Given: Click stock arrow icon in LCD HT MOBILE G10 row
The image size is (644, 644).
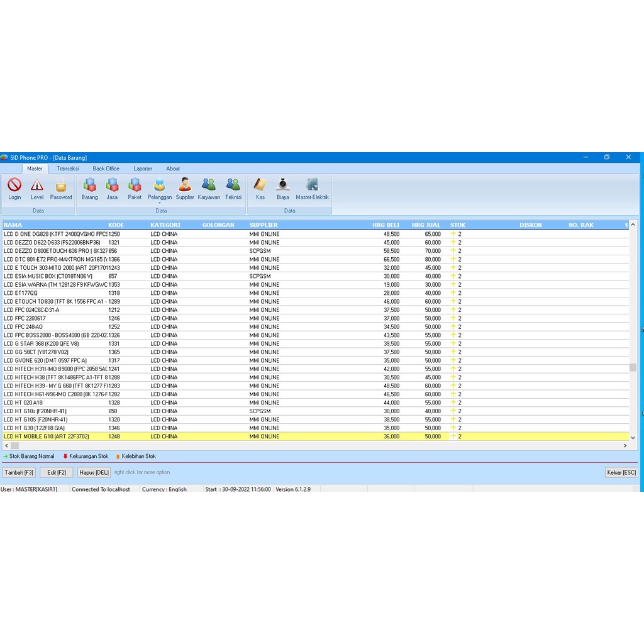Looking at the screenshot, I should tap(453, 436).
